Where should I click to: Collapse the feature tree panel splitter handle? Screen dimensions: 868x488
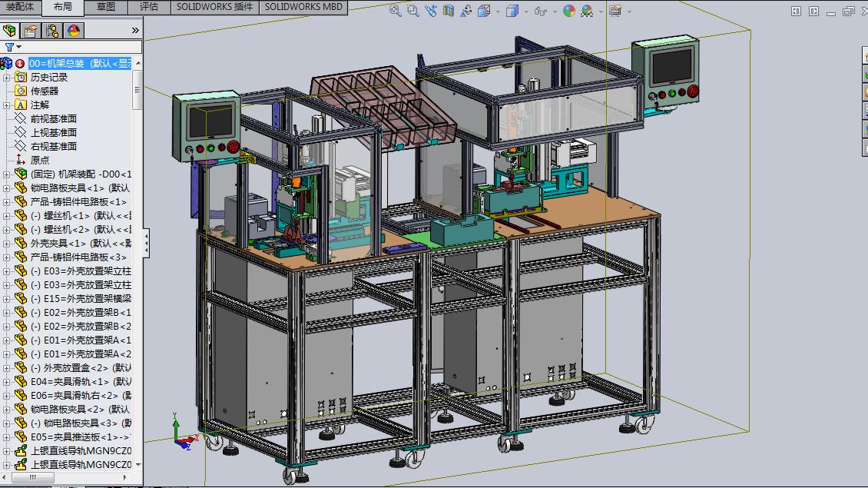coord(146,244)
